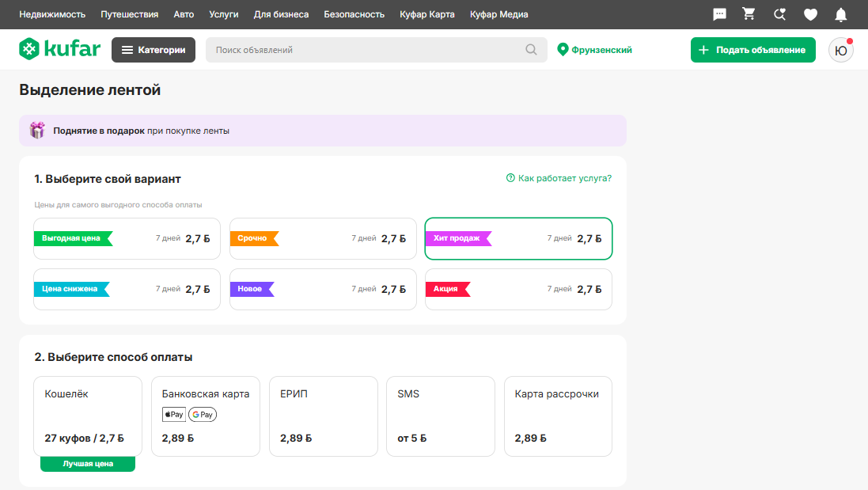This screenshot has width=868, height=490.
Task: Click the Выделение лентой heading
Action: click(x=89, y=89)
